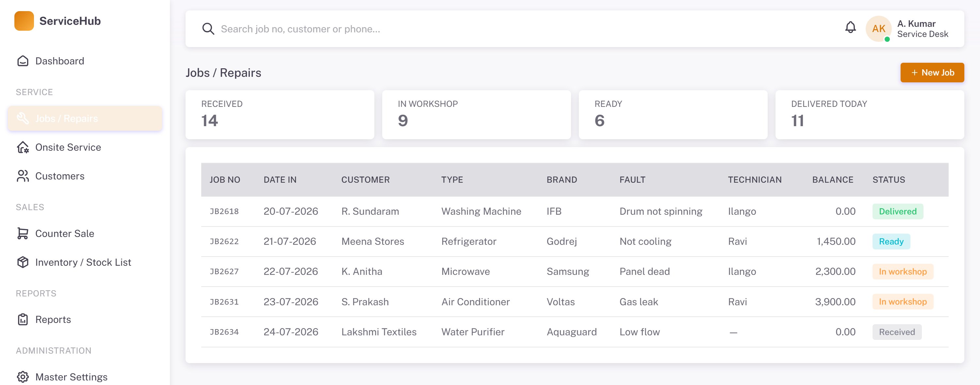Click the Inventory box icon
The image size is (980, 385).
click(x=23, y=262)
